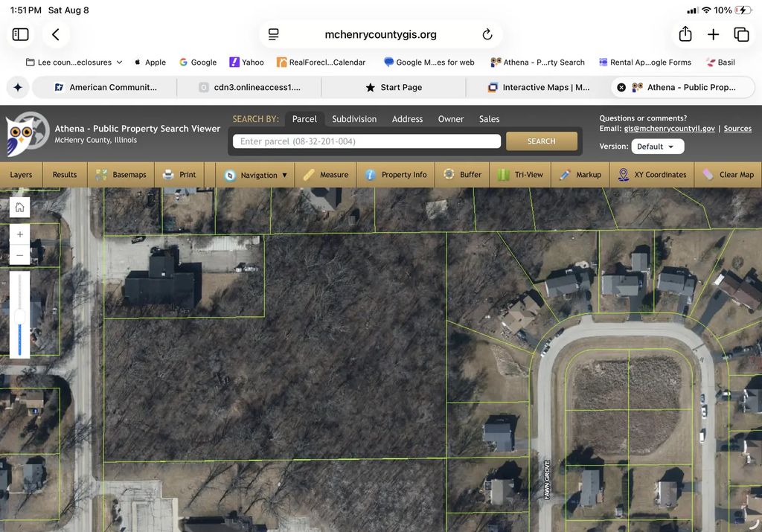The width and height of the screenshot is (762, 532).
Task: Switch to the American Communit... tab
Action: [105, 88]
